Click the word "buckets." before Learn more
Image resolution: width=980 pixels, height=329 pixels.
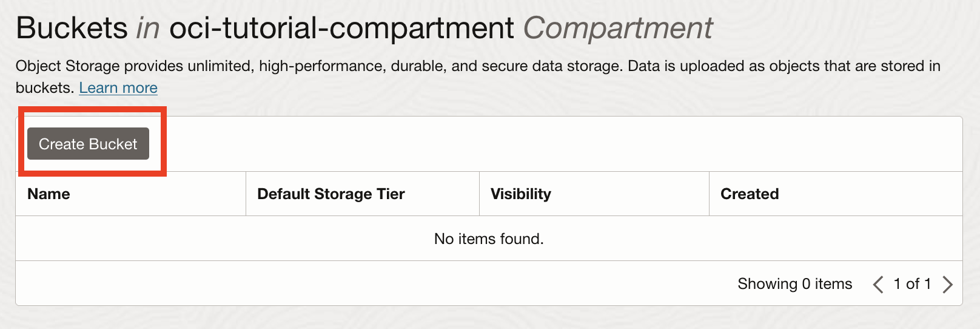[x=45, y=88]
